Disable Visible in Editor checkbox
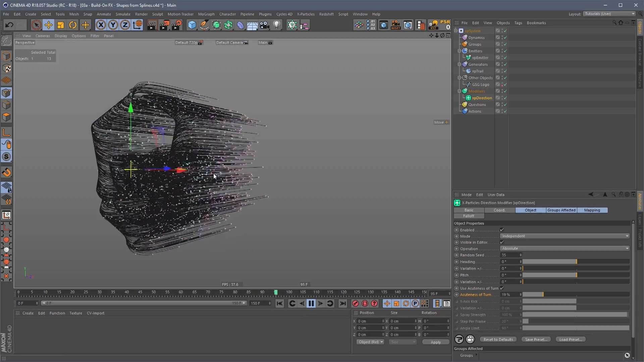Viewport: 644px width, 362px height. [x=502, y=242]
